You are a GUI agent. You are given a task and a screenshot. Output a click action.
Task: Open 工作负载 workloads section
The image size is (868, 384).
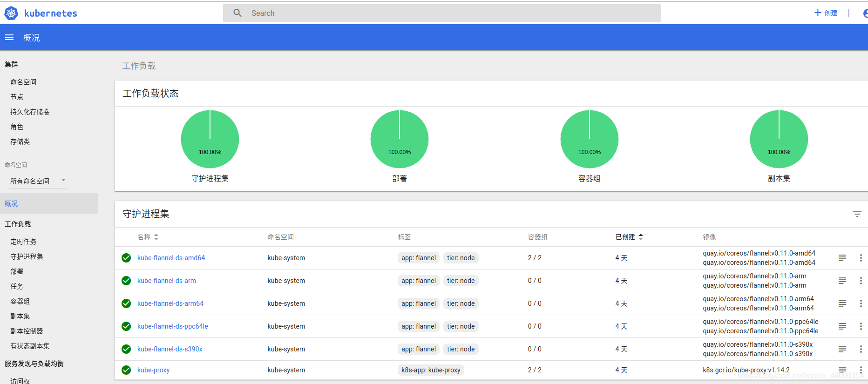point(18,224)
